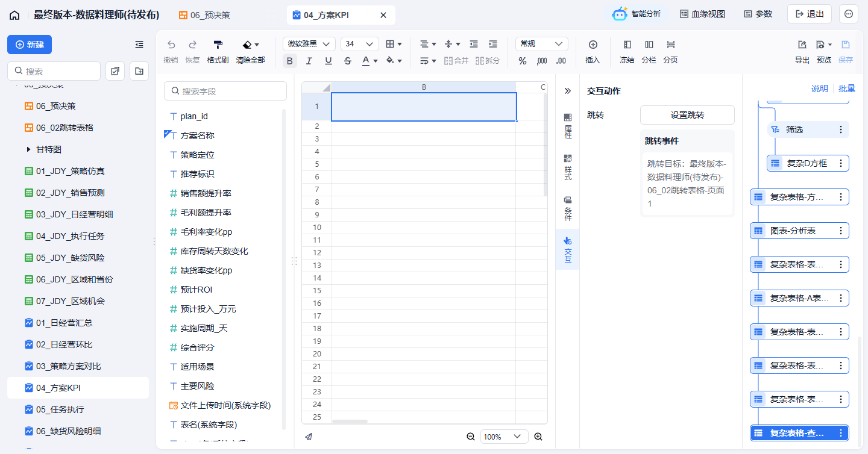The image size is (868, 454).
Task: Click the .00 decimal places icon
Action: pos(561,61)
